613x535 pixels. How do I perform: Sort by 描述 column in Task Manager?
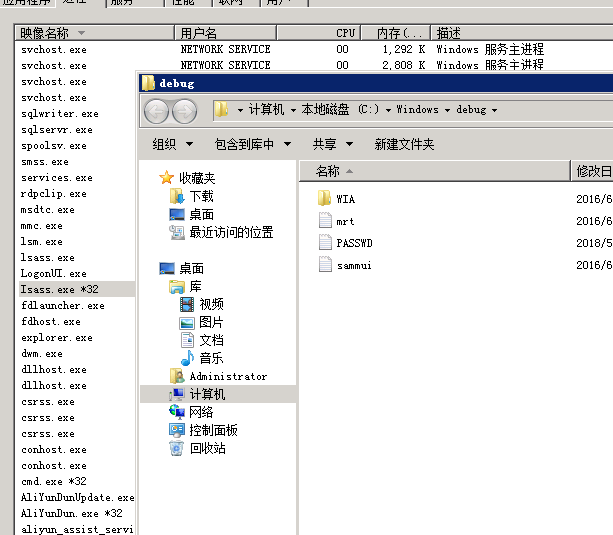(522, 33)
